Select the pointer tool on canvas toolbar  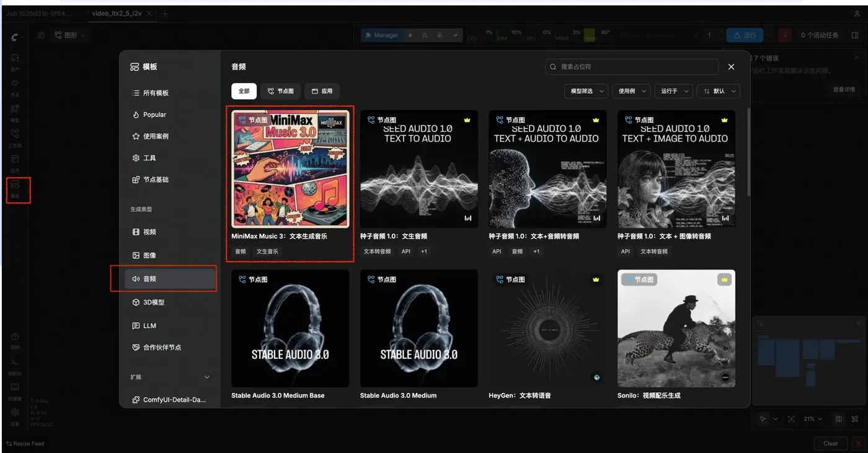point(763,419)
